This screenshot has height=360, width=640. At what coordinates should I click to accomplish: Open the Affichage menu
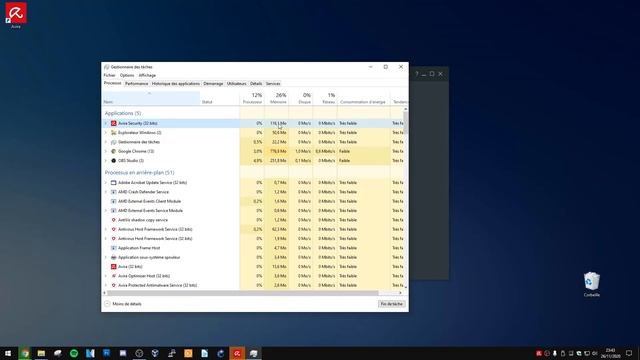point(147,76)
